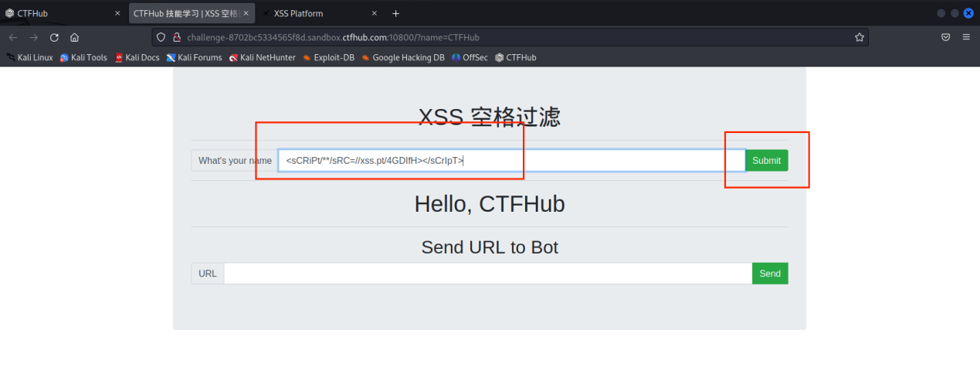980x371 pixels.
Task: Open Exploit-DB bookmark
Action: tap(328, 57)
